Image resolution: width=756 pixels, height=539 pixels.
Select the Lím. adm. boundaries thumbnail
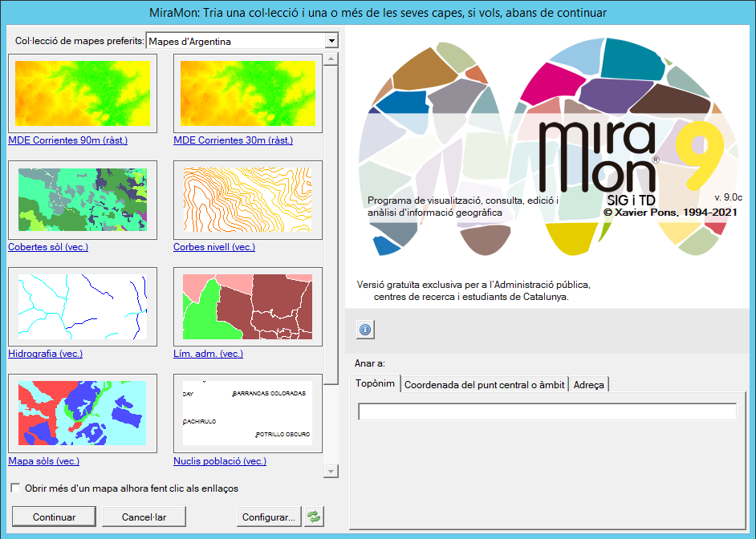pyautogui.click(x=248, y=307)
